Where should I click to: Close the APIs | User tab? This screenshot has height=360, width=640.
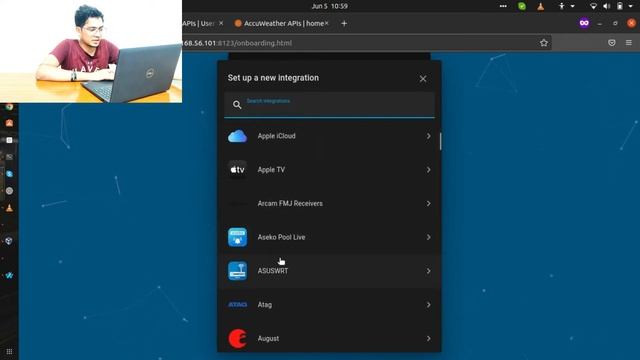point(221,24)
